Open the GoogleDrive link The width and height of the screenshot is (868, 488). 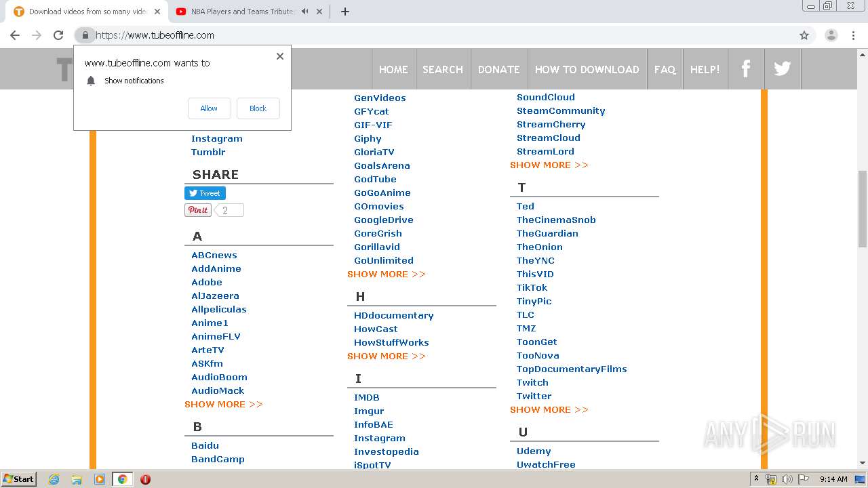coord(384,220)
